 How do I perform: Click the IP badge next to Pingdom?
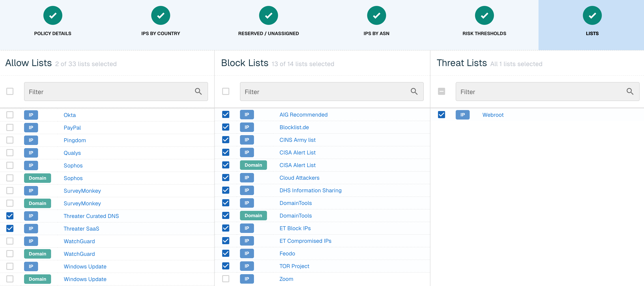(31, 140)
